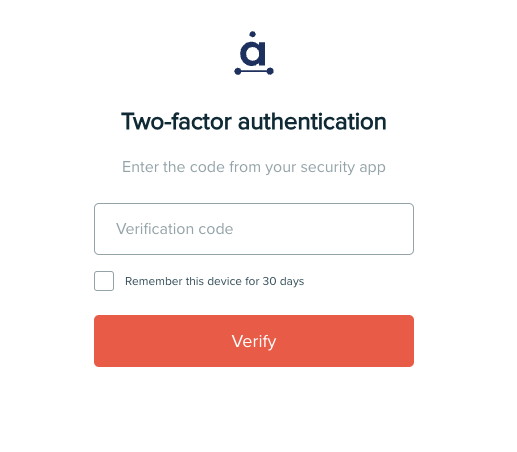Enable remembering this device for 30 days
This screenshot has width=517, height=452.
104,281
